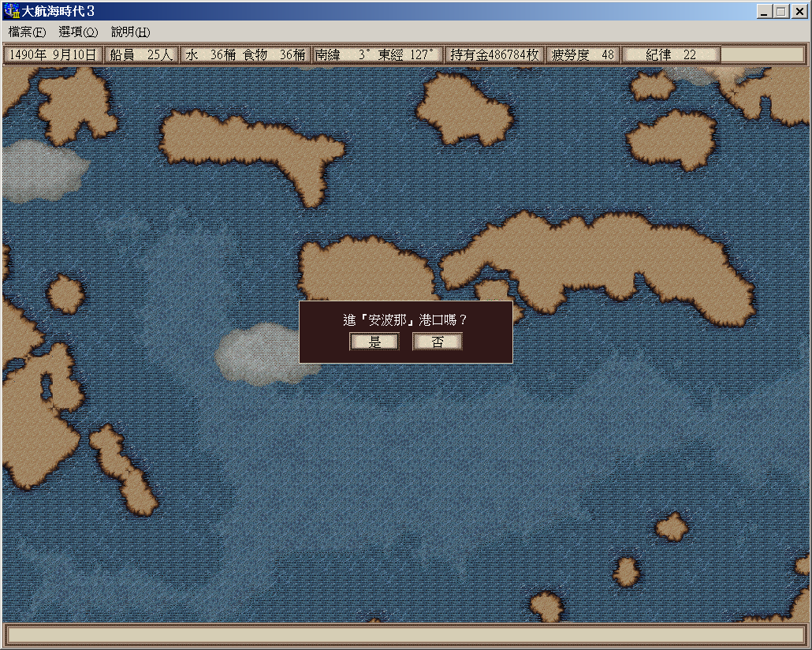Open the 說明(H) help menu
This screenshot has width=812, height=650.
[x=130, y=32]
